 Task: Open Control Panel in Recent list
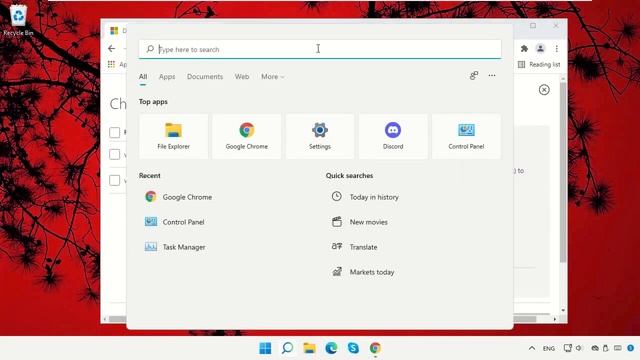(x=175, y=222)
